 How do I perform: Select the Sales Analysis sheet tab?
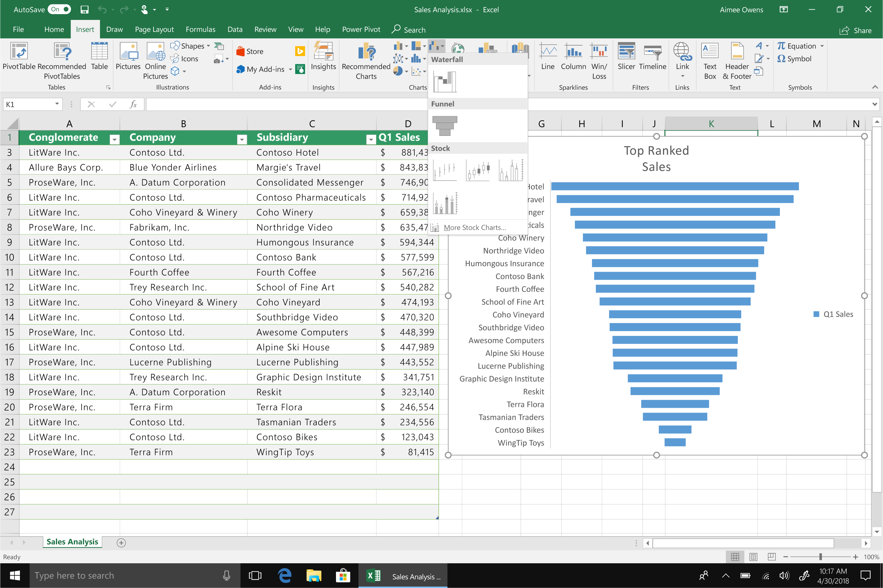[72, 542]
